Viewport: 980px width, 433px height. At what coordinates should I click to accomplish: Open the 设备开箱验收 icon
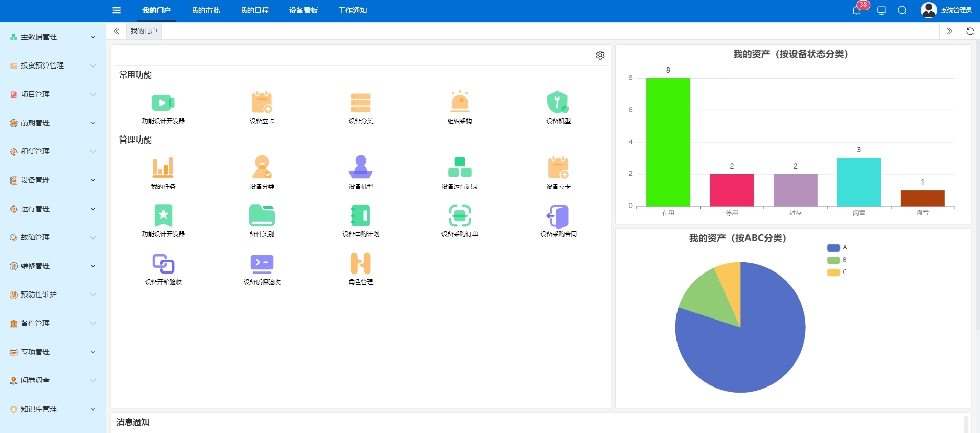click(163, 263)
